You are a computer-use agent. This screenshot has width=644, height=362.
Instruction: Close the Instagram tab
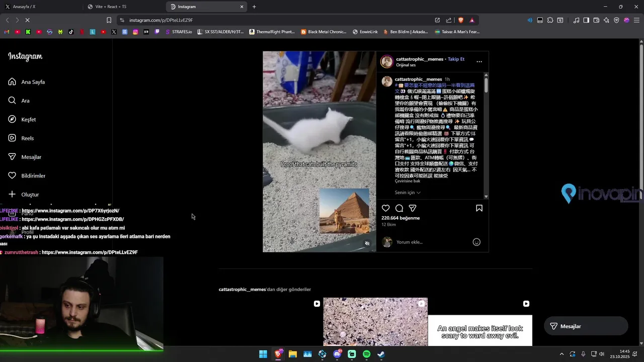[242, 7]
